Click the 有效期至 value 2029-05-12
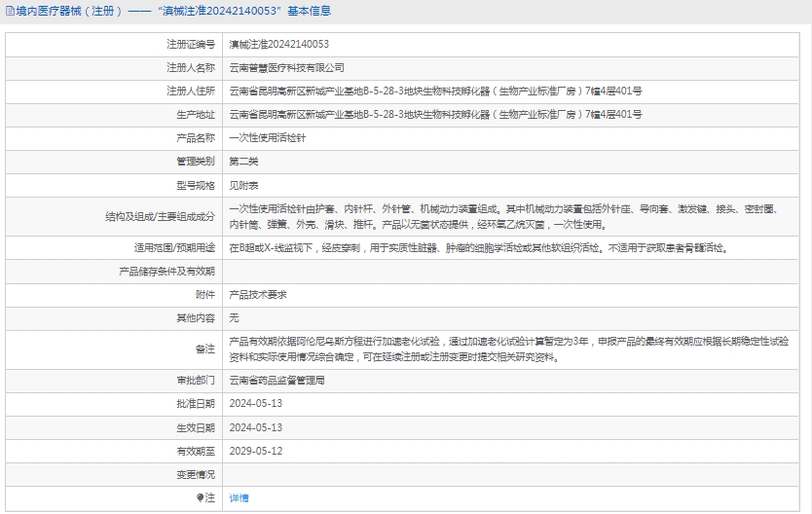Screen dimensions: 812x514 (x=255, y=451)
